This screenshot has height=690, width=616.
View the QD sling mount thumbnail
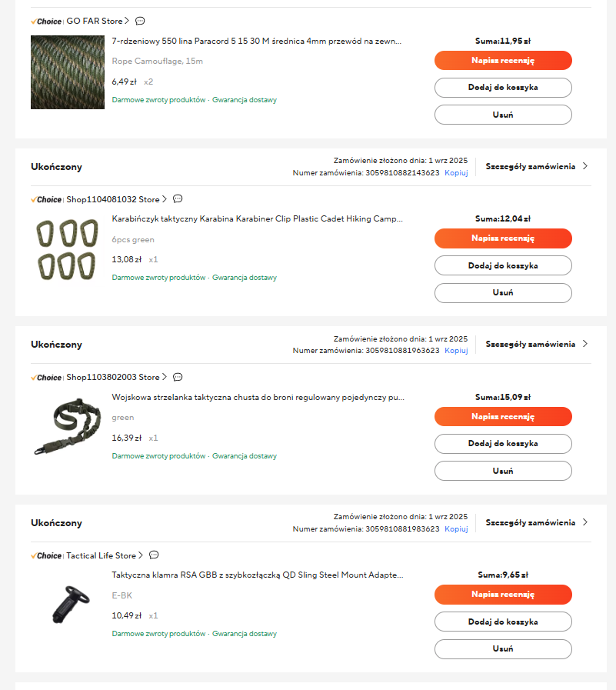click(68, 606)
